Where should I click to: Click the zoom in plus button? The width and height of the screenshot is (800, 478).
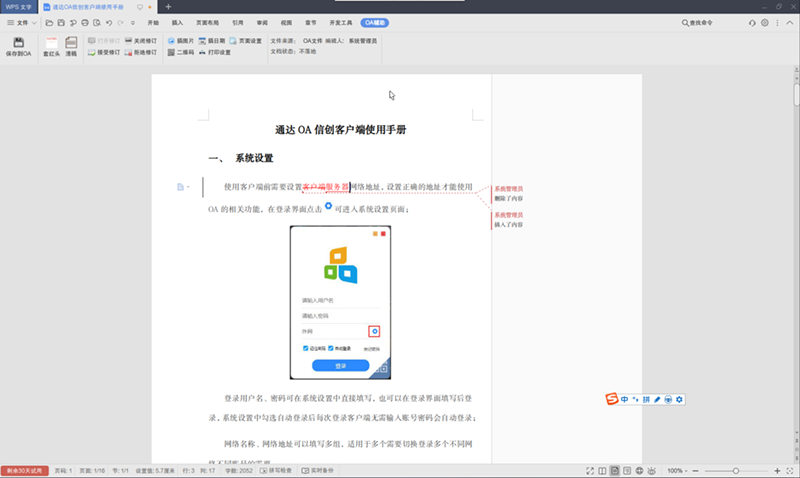point(777,471)
